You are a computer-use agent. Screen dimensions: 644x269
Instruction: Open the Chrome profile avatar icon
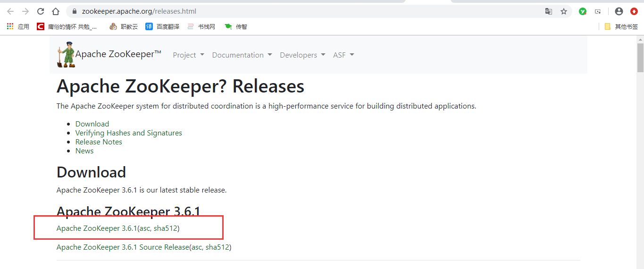(619, 11)
